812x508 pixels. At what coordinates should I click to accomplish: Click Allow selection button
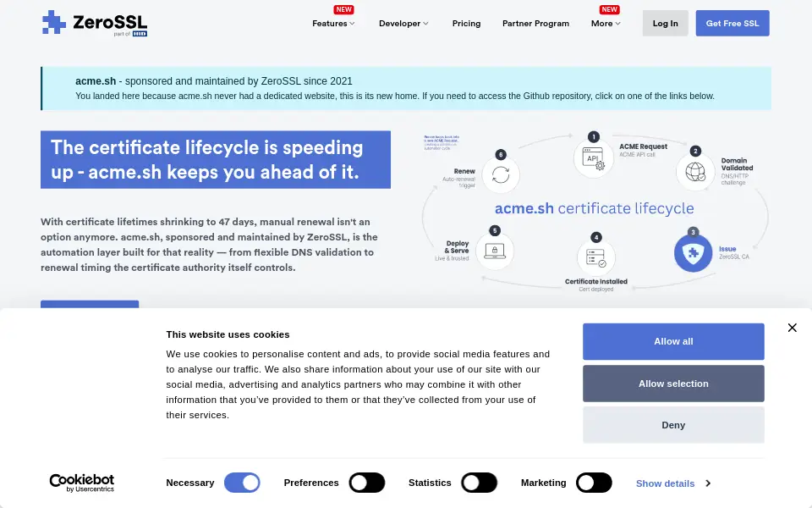click(x=673, y=384)
